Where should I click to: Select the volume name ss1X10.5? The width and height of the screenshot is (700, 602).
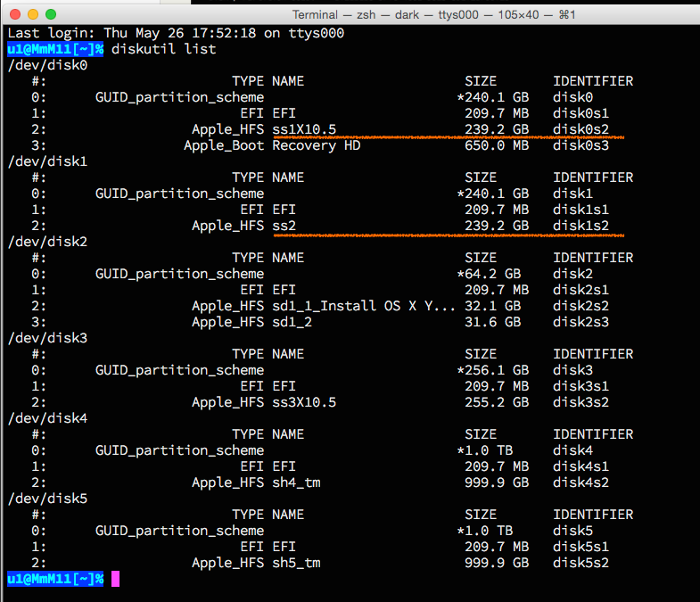304,129
